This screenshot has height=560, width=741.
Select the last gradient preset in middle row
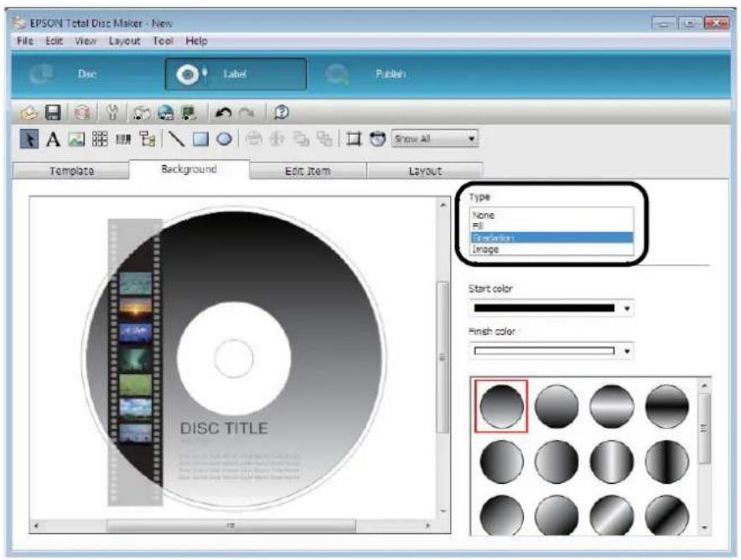click(666, 462)
